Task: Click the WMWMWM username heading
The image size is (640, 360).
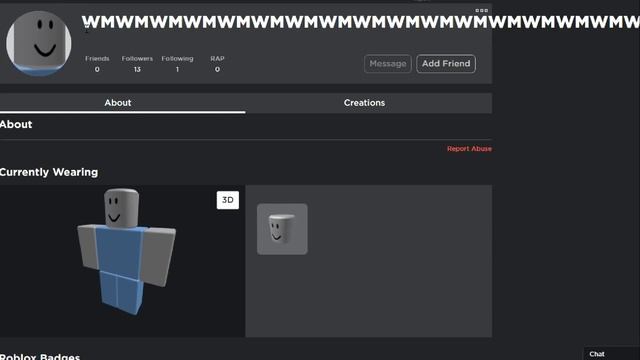Action: coord(360,22)
